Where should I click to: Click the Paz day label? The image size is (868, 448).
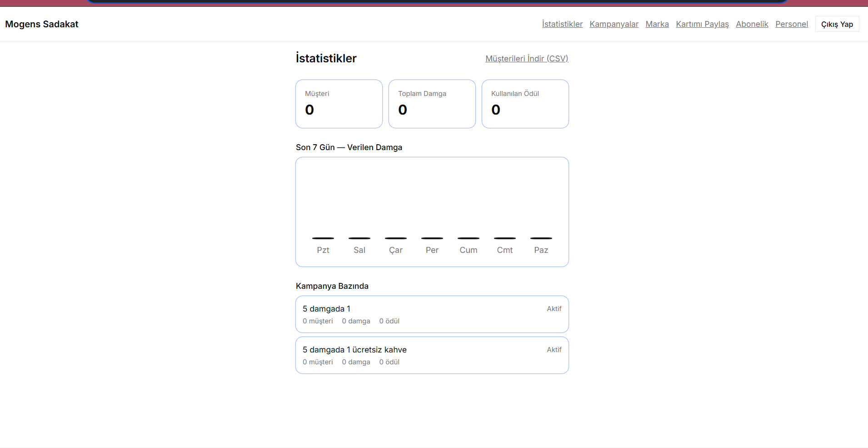(541, 250)
